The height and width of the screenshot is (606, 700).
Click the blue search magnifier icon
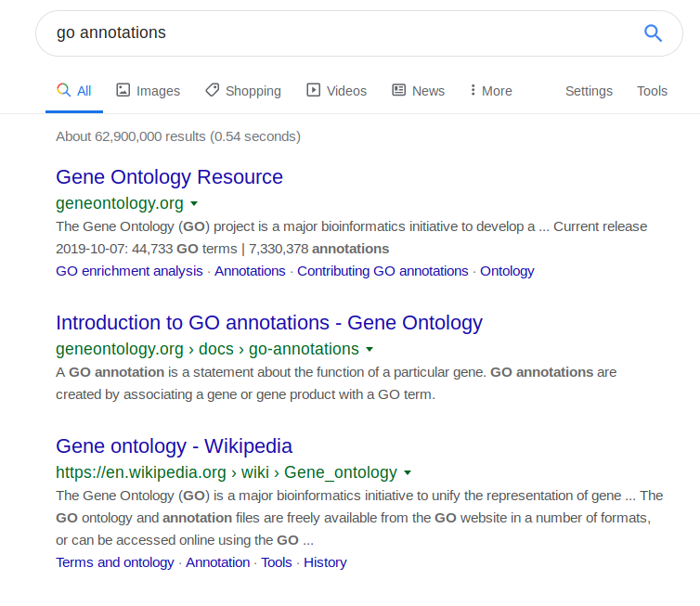click(653, 33)
